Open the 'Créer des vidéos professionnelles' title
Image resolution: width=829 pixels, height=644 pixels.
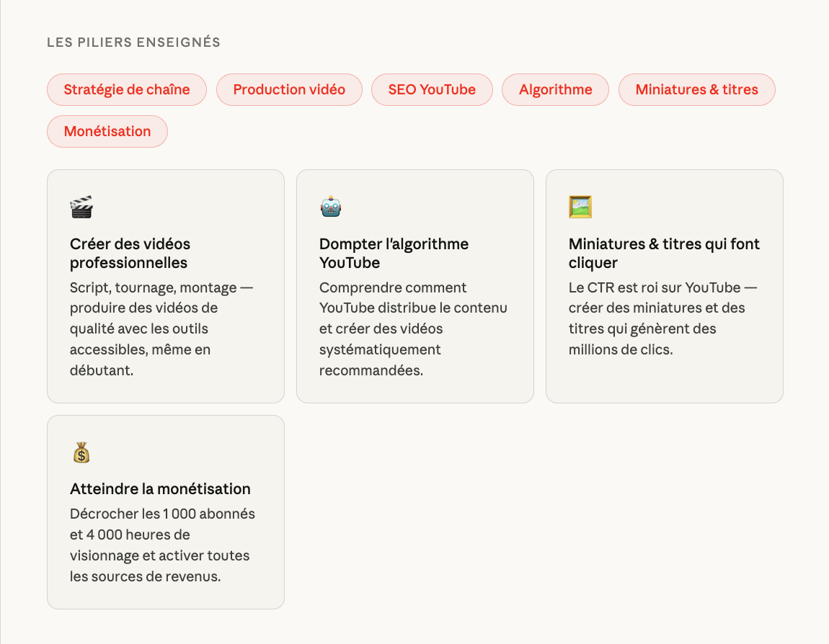point(130,254)
